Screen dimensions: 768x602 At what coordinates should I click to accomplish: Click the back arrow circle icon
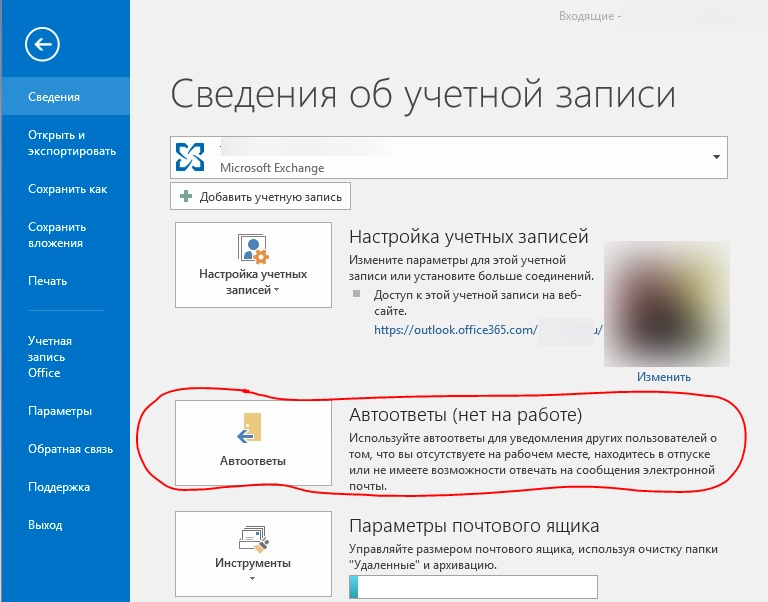click(44, 44)
